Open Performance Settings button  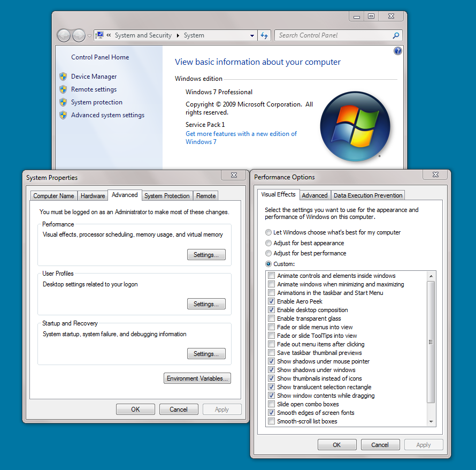[x=206, y=255]
